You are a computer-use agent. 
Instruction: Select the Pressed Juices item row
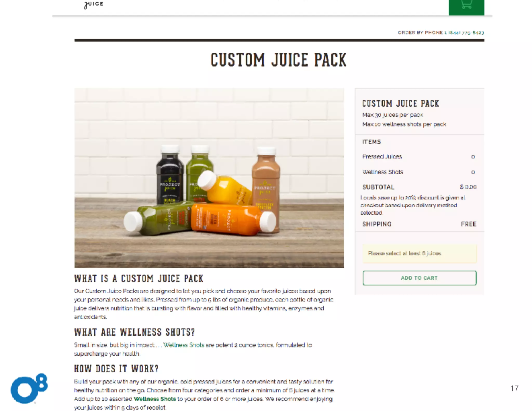419,156
